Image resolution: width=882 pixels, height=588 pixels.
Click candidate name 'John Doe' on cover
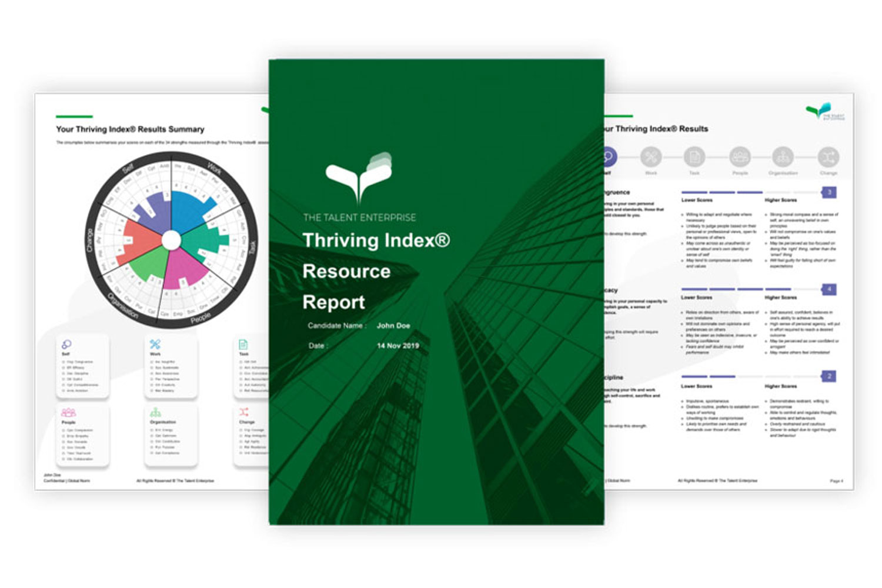(393, 326)
